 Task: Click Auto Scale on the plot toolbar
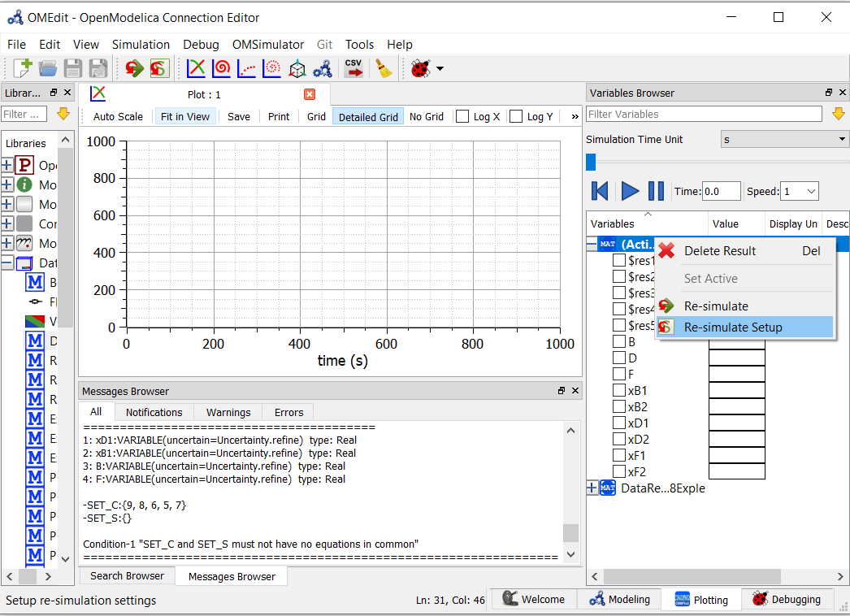pos(117,116)
